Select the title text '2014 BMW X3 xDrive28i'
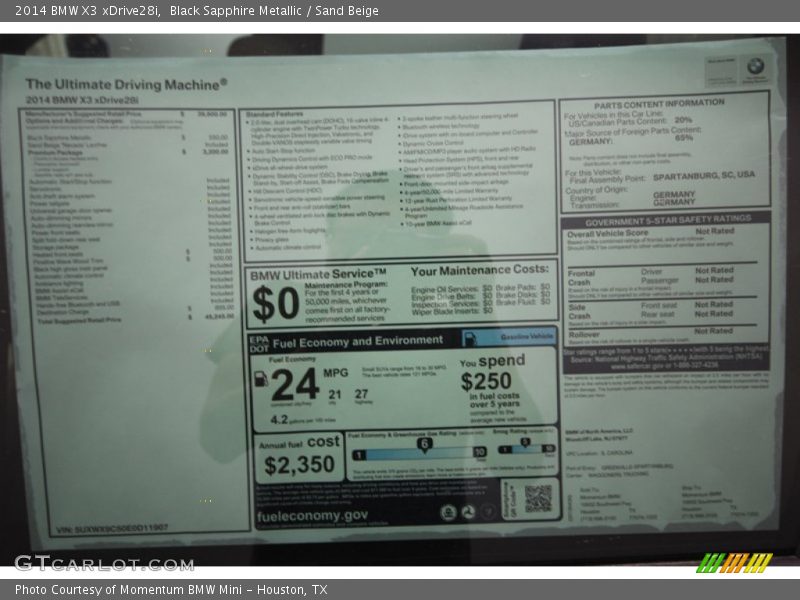This screenshot has height=600, width=800. tap(86, 10)
